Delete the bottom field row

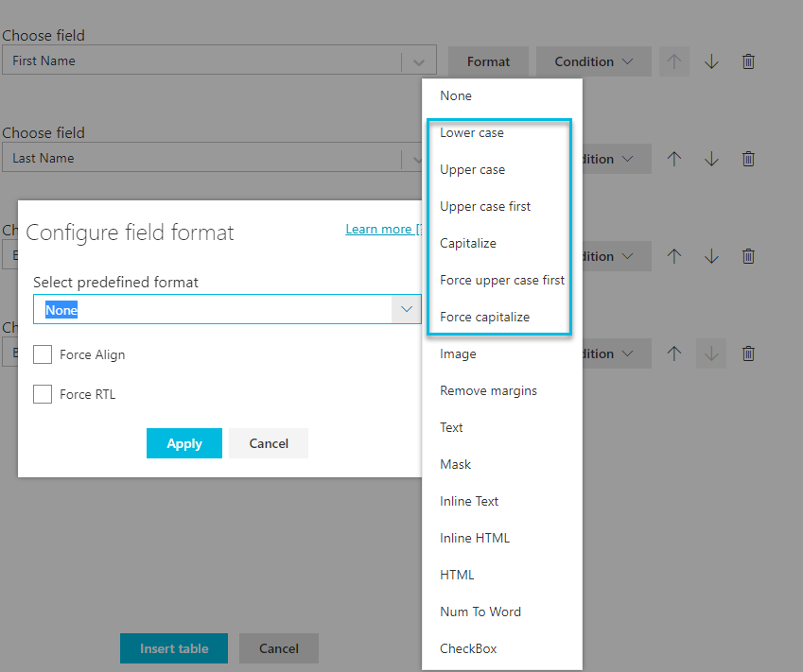748,353
